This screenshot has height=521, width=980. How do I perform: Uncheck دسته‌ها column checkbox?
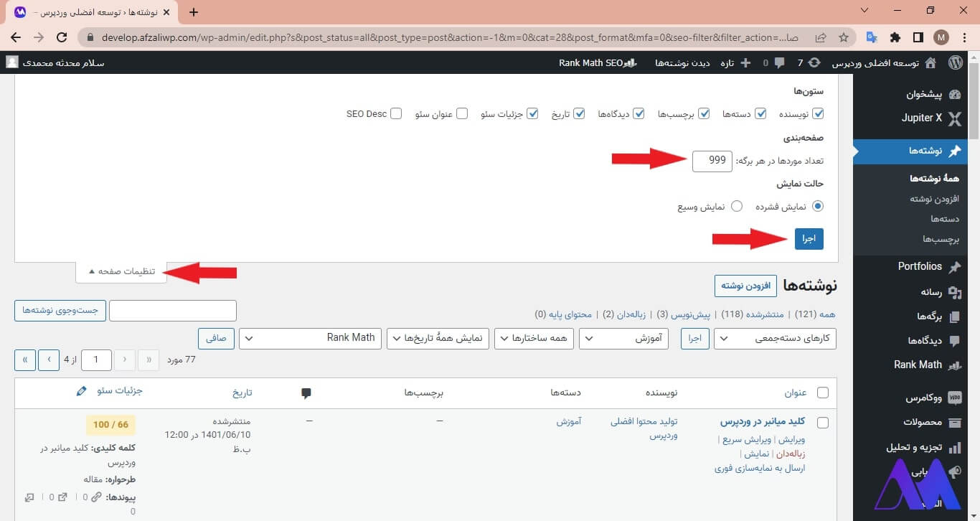tap(760, 113)
